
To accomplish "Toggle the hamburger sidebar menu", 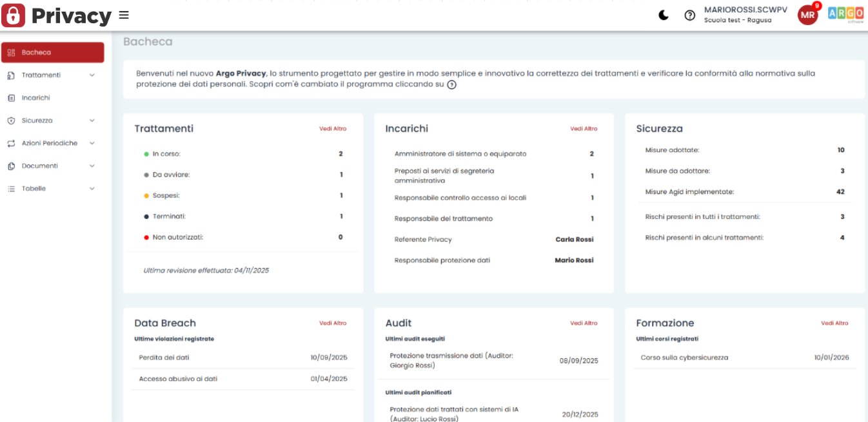I will tap(124, 15).
